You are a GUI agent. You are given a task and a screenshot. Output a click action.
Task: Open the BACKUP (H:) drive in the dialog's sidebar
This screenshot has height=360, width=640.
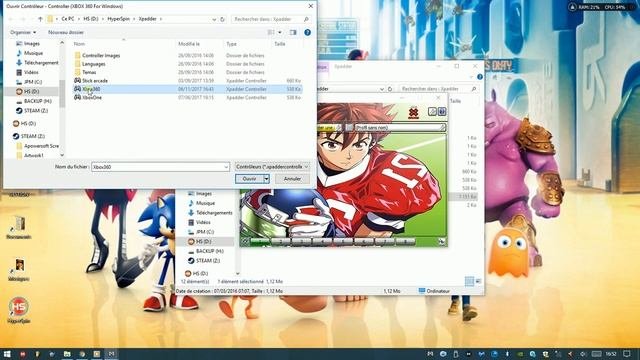(x=38, y=101)
